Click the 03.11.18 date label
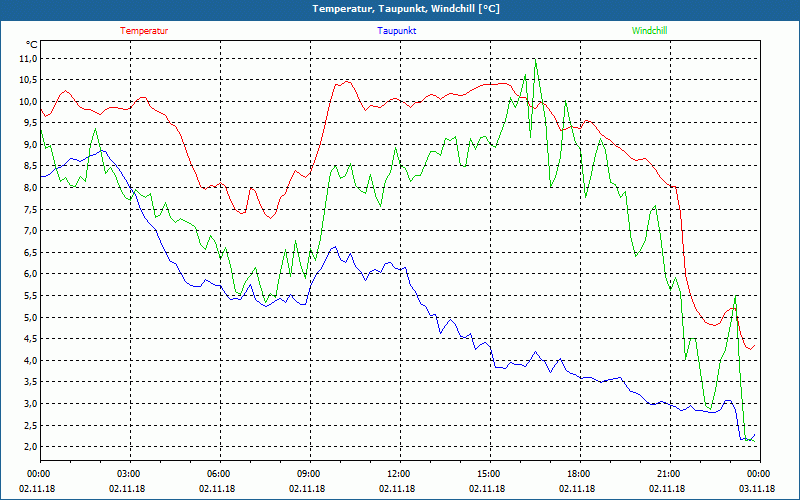This screenshot has height=500, width=800. tap(757, 488)
